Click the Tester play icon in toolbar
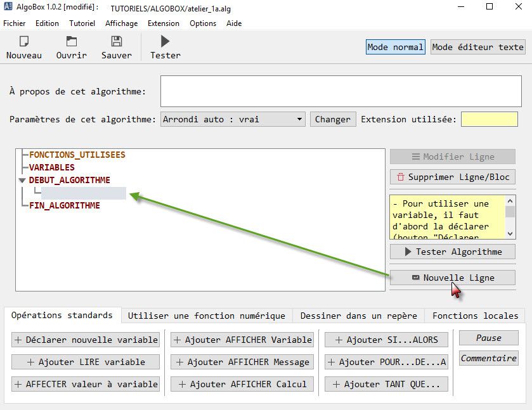This screenshot has height=410, width=532. (165, 41)
